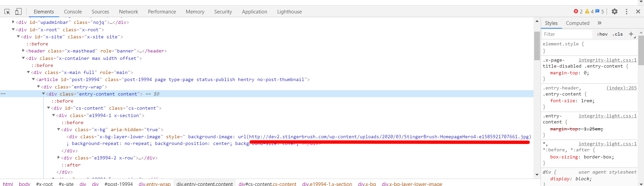
Task: Click the font-size: 1rem declaration
Action: [572, 101]
